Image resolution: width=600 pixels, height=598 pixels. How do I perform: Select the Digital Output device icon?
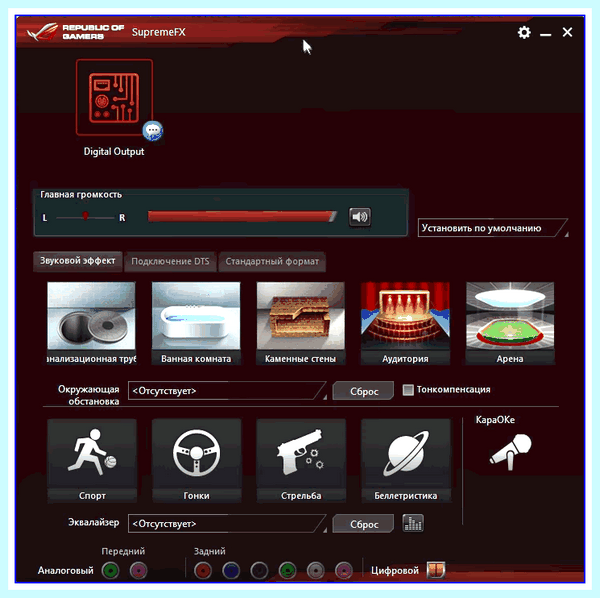pyautogui.click(x=114, y=98)
